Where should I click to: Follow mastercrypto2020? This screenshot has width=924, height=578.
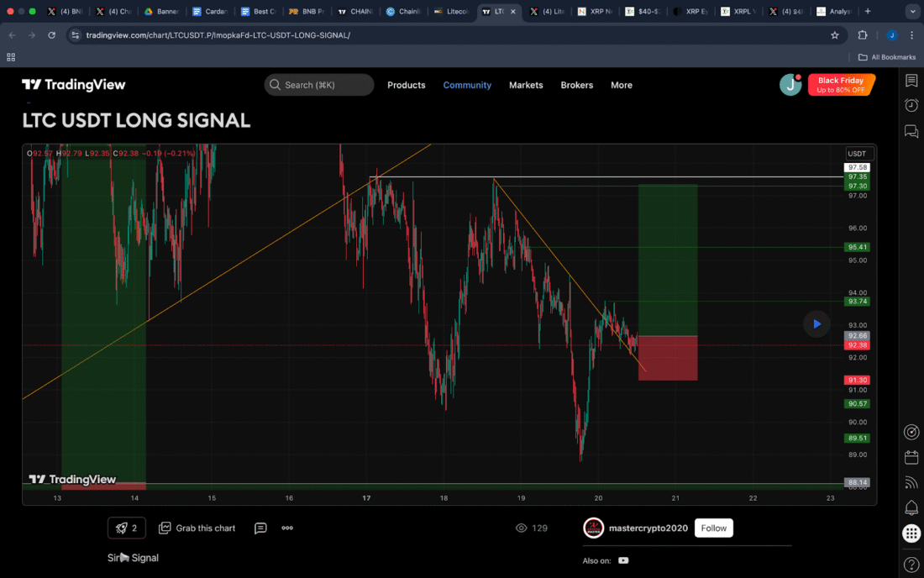click(713, 528)
